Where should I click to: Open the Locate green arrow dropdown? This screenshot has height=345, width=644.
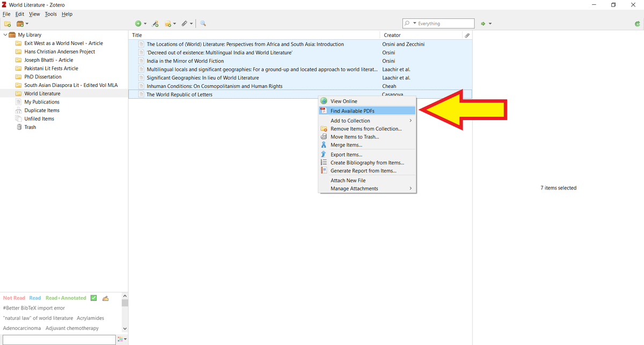(x=486, y=24)
